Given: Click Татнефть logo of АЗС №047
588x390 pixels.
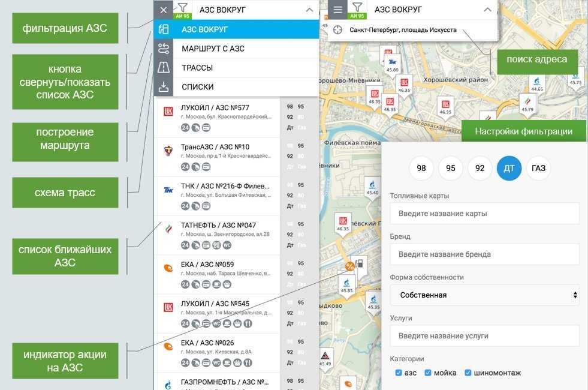Looking at the screenshot, I should (x=168, y=229).
